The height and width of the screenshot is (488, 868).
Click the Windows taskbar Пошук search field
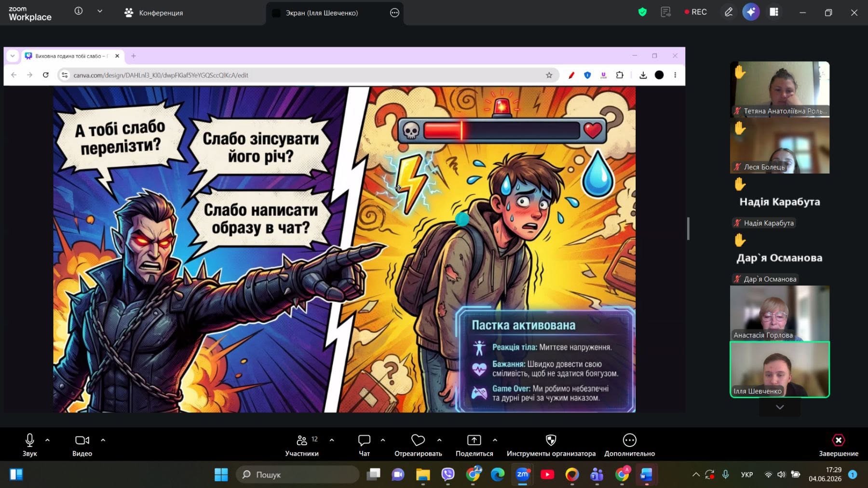pos(298,474)
